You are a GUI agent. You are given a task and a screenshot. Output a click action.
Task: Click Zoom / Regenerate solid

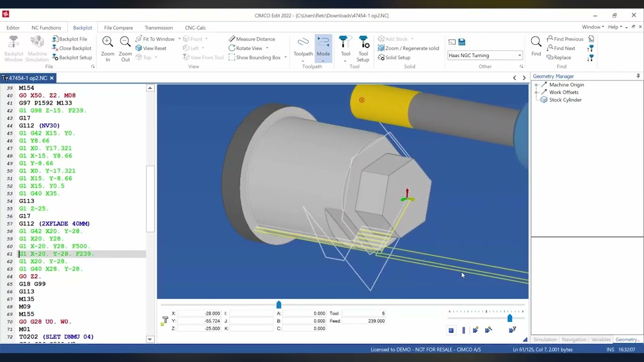(408, 48)
